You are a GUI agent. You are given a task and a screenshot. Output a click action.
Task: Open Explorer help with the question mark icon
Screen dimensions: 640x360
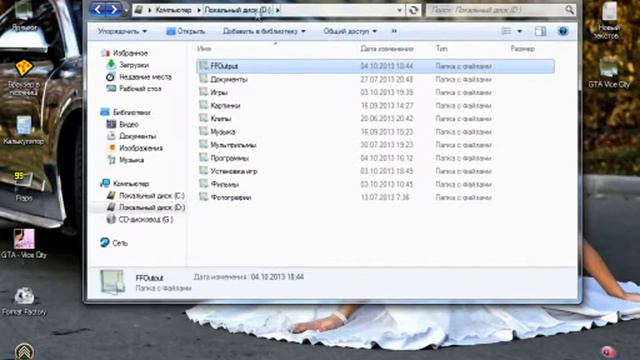click(563, 31)
